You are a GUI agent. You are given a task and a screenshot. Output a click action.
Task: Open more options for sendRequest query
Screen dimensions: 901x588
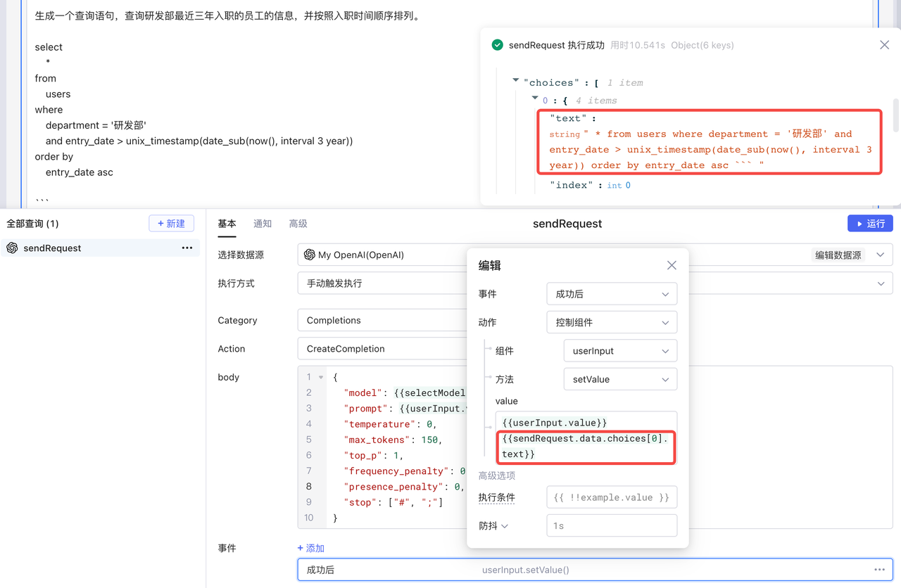[187, 248]
